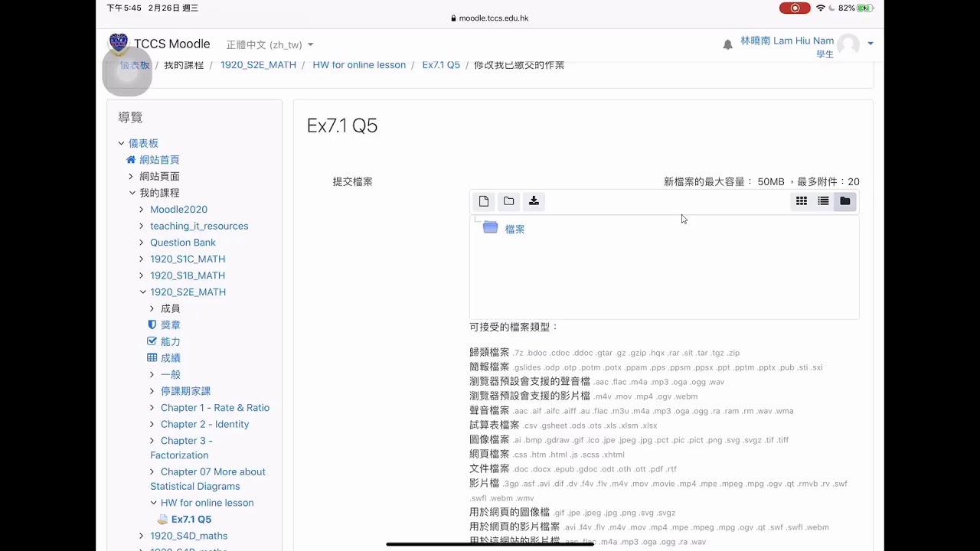This screenshot has height=551, width=980.
Task: Click the TCCS Moodle site title
Action: click(171, 44)
